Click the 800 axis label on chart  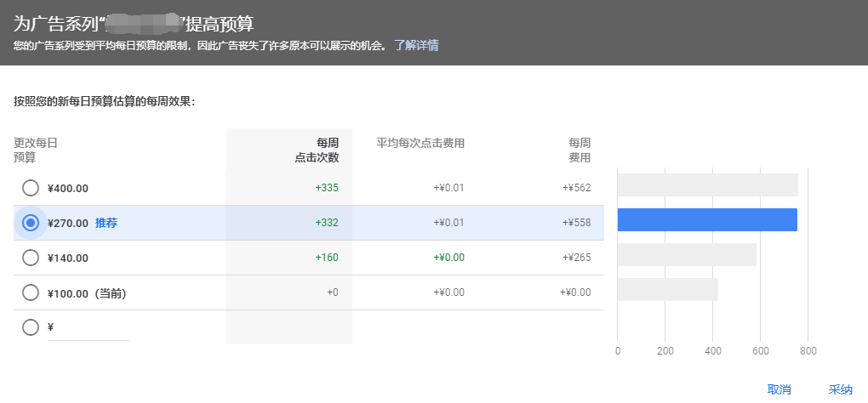[808, 351]
